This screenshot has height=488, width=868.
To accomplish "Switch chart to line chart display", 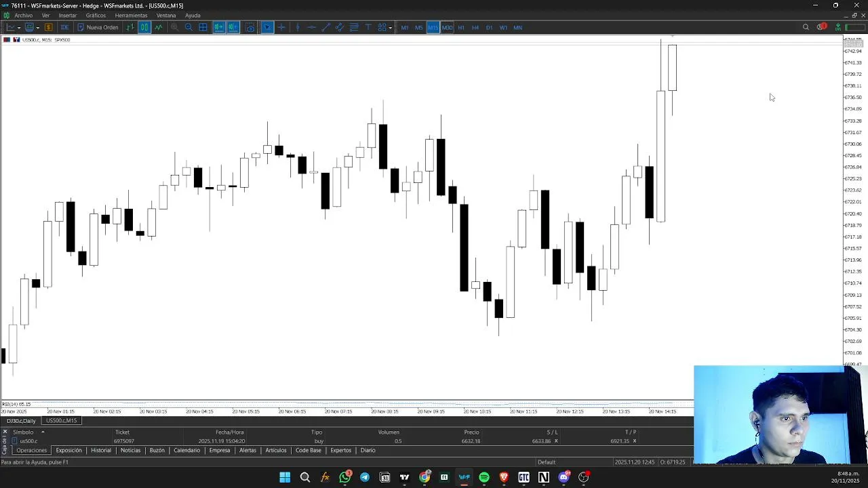I will click(x=159, y=27).
